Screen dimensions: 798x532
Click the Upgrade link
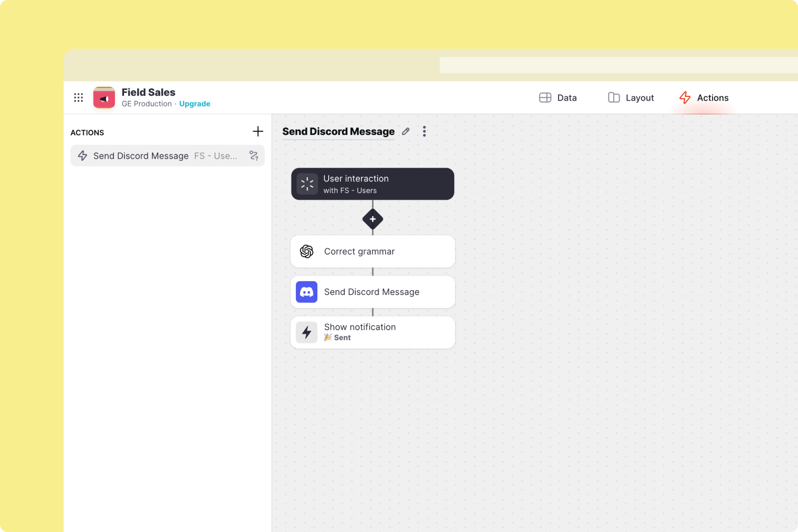tap(194, 104)
